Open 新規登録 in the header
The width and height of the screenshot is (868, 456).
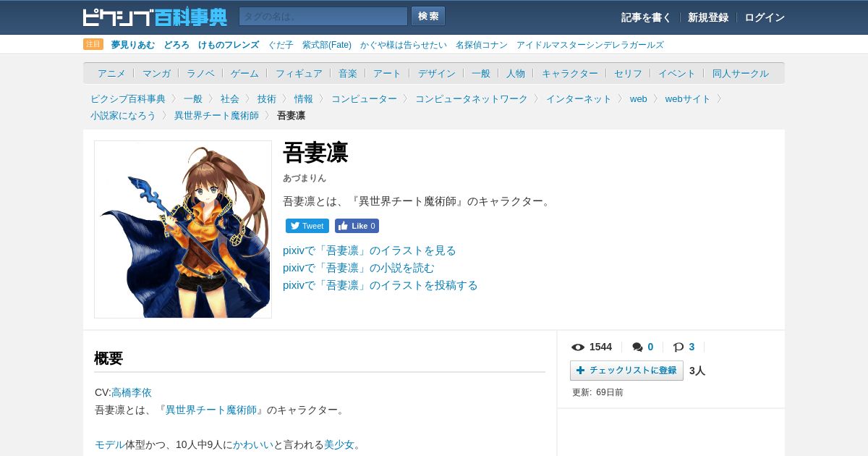click(708, 17)
